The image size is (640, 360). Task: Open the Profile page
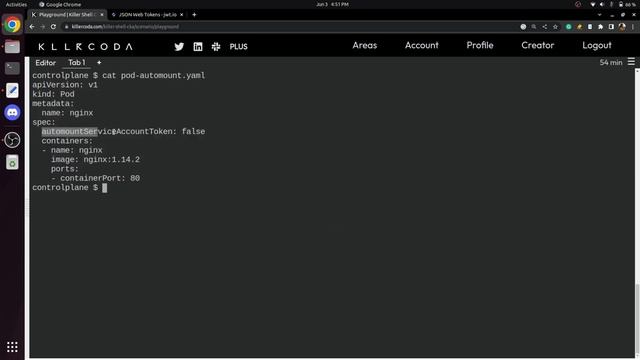480,45
